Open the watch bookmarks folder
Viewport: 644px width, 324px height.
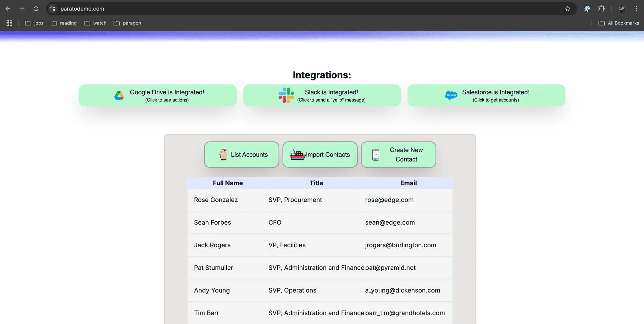pyautogui.click(x=95, y=23)
